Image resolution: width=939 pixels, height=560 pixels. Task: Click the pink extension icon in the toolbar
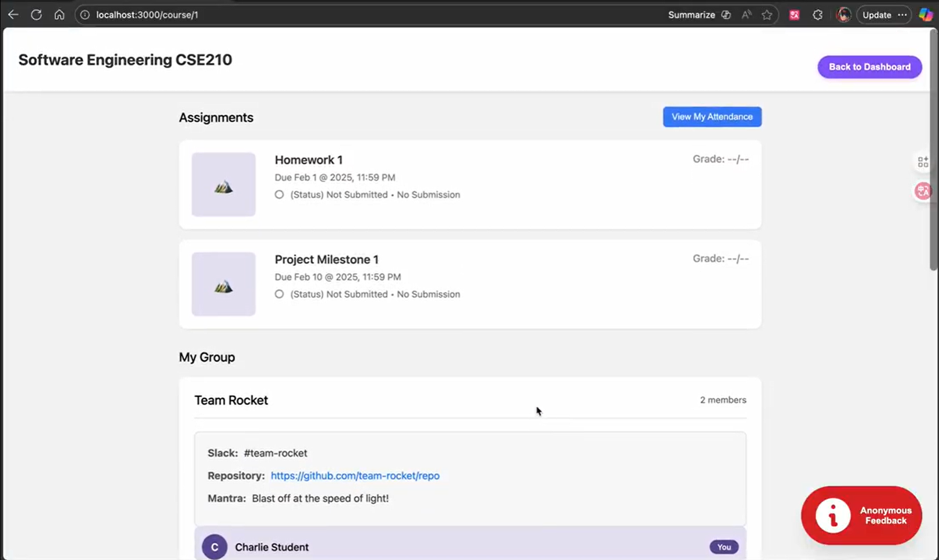[x=794, y=15]
